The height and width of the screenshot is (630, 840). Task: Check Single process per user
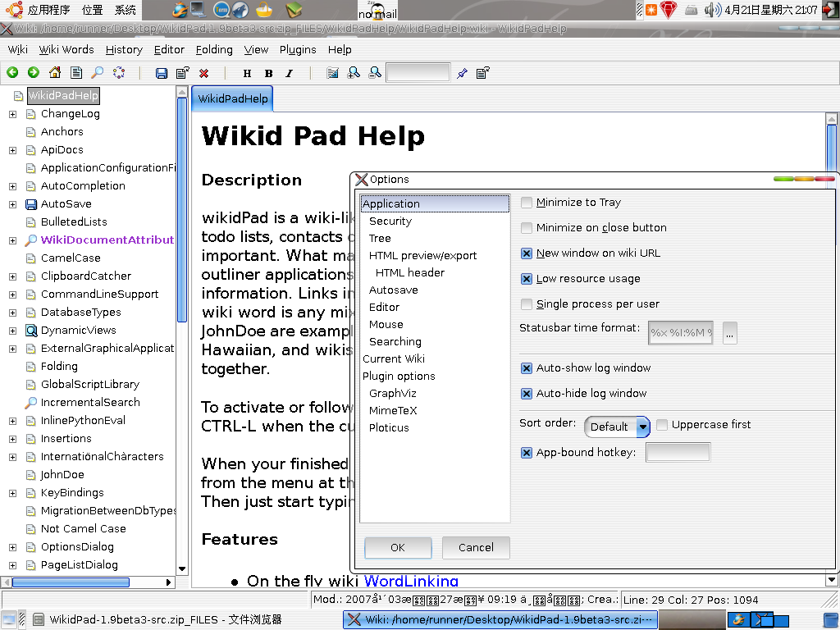527,304
